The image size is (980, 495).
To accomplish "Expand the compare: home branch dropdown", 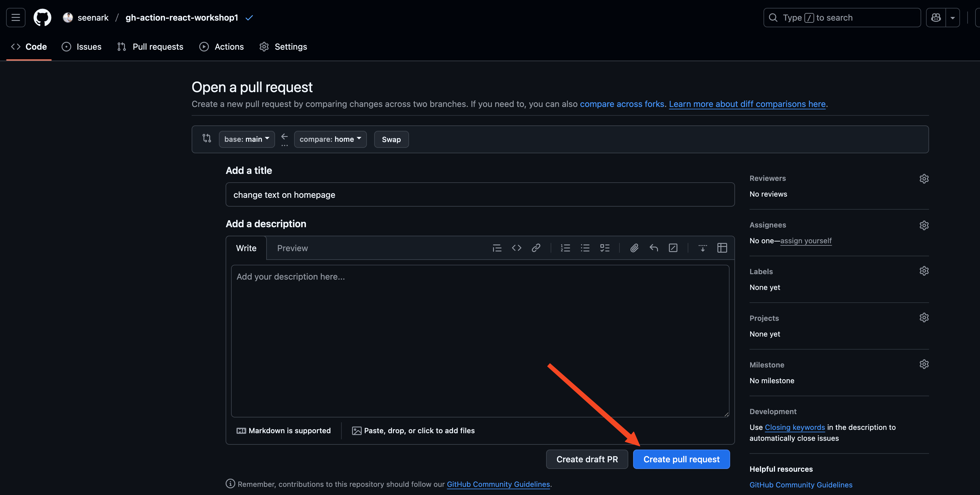I will point(330,139).
